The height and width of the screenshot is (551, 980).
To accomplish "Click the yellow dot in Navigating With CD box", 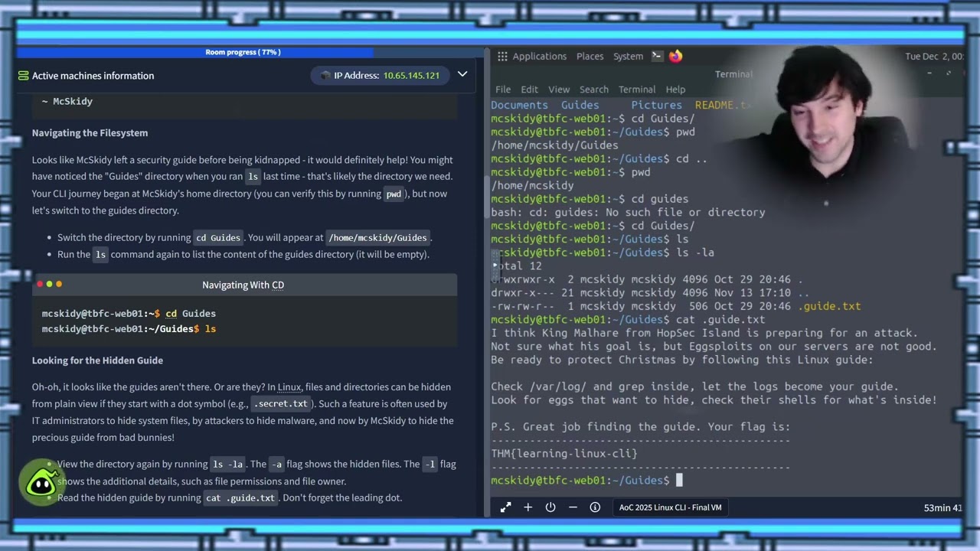I will click(x=49, y=284).
